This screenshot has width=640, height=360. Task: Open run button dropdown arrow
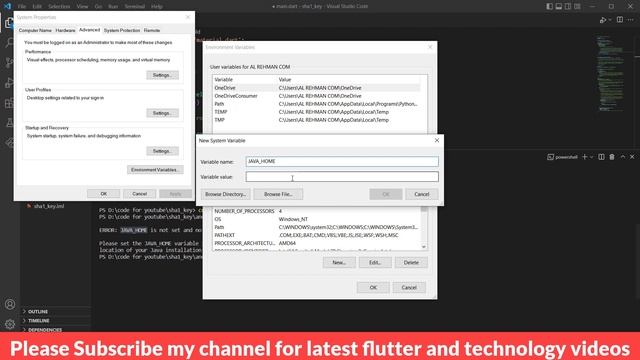(x=610, y=20)
